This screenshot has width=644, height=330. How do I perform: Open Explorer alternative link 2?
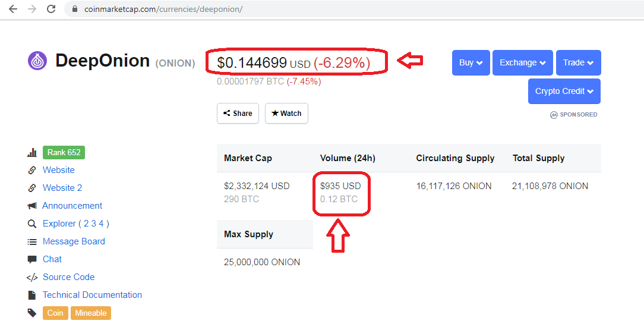(86, 224)
